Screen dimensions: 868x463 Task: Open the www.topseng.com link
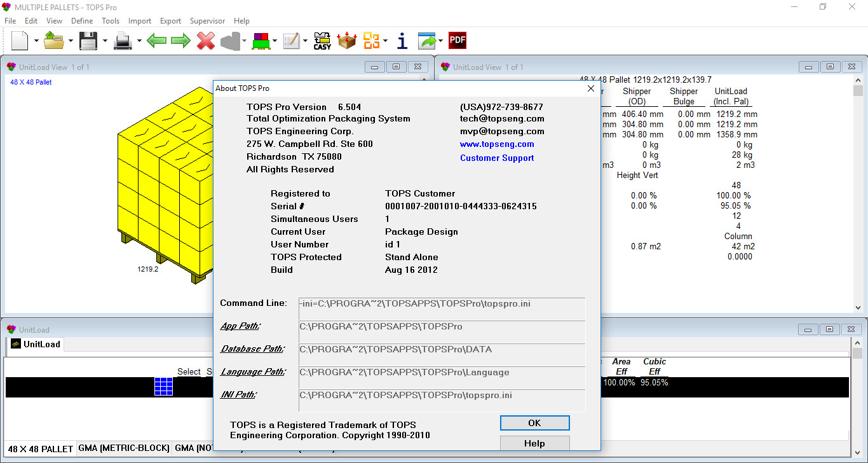(x=497, y=144)
